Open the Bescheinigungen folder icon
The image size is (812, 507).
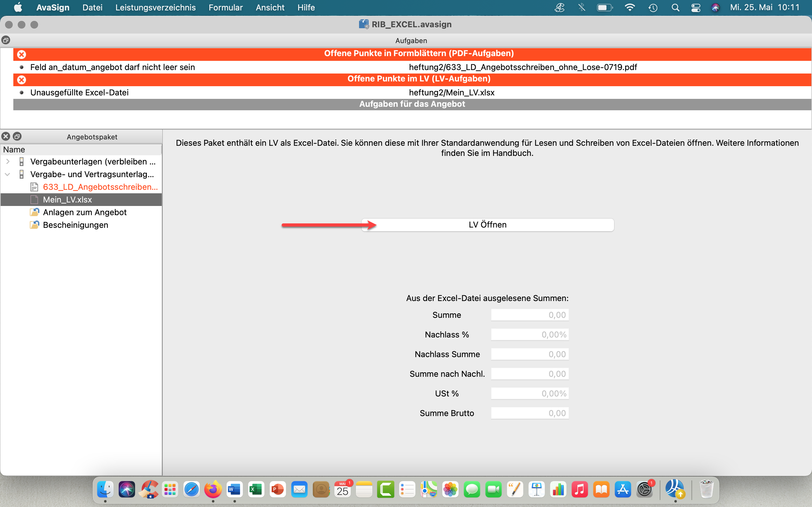[35, 225]
